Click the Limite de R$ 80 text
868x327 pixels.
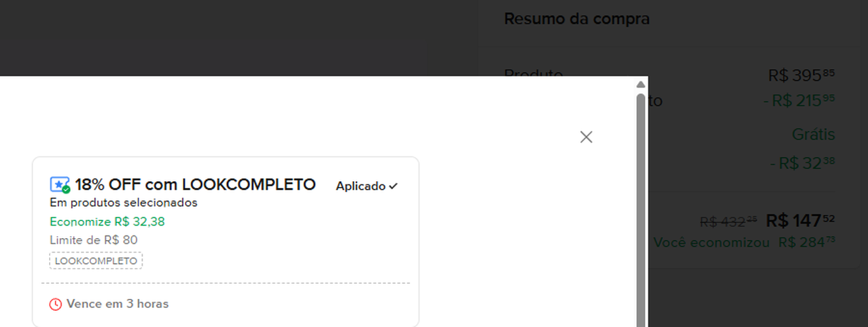tap(94, 240)
